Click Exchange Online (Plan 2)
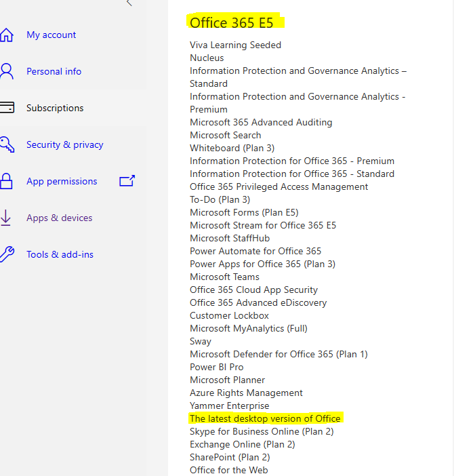 [x=243, y=444]
